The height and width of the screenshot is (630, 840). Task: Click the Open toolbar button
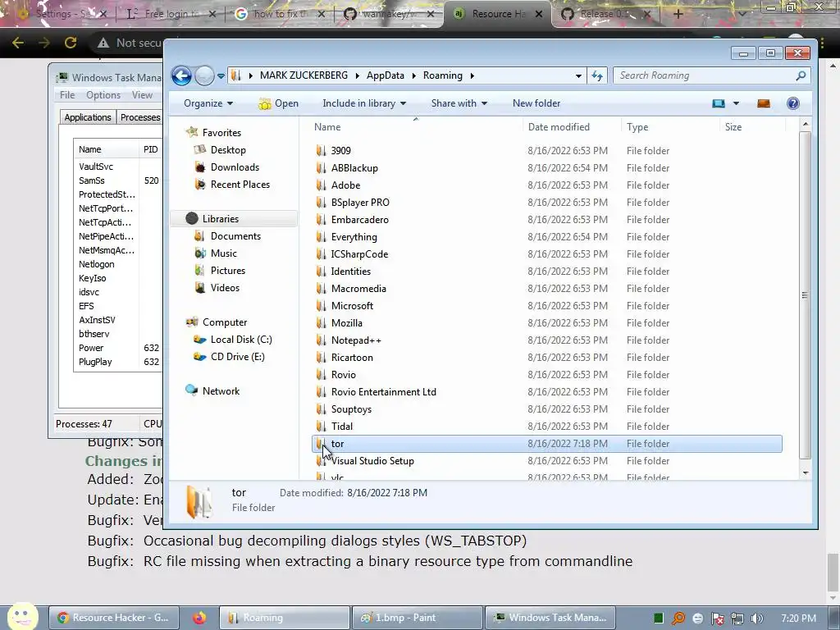pos(279,103)
